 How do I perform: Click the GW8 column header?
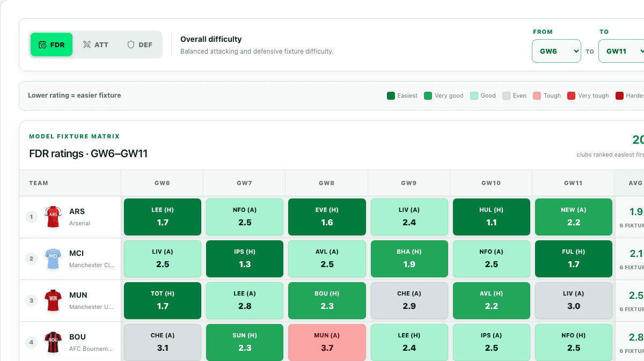click(326, 183)
